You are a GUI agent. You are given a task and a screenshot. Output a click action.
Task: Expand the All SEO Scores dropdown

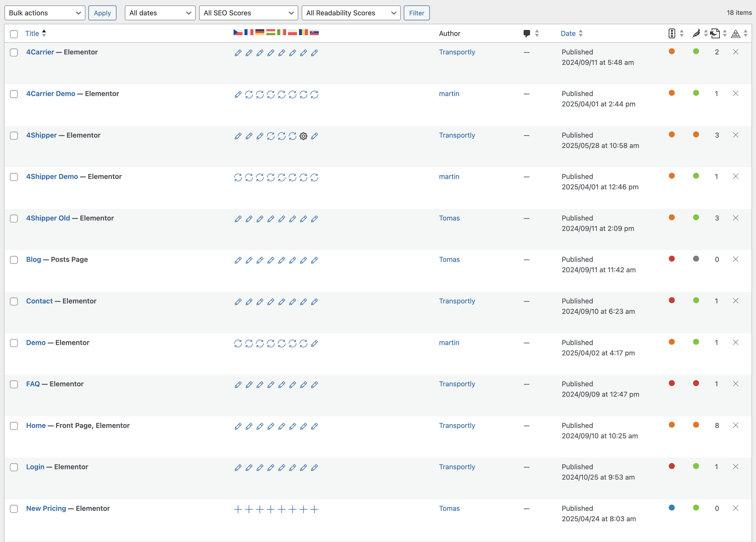(x=248, y=13)
